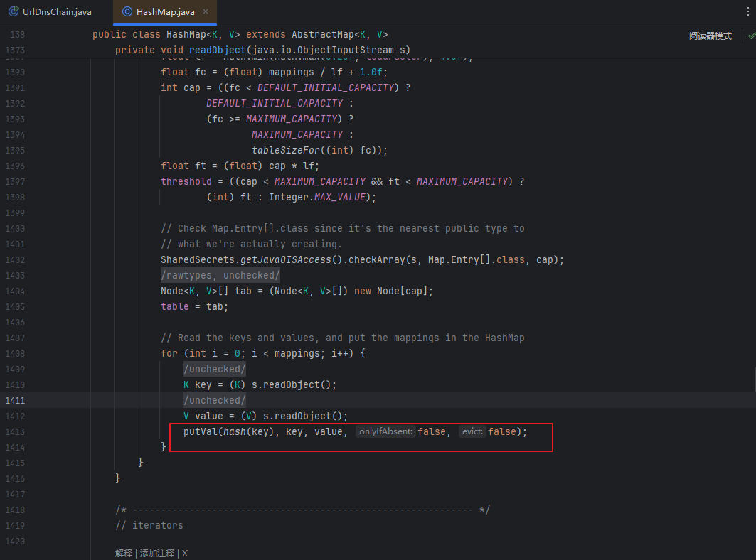Click the green inspection checkmark icon

(751, 36)
